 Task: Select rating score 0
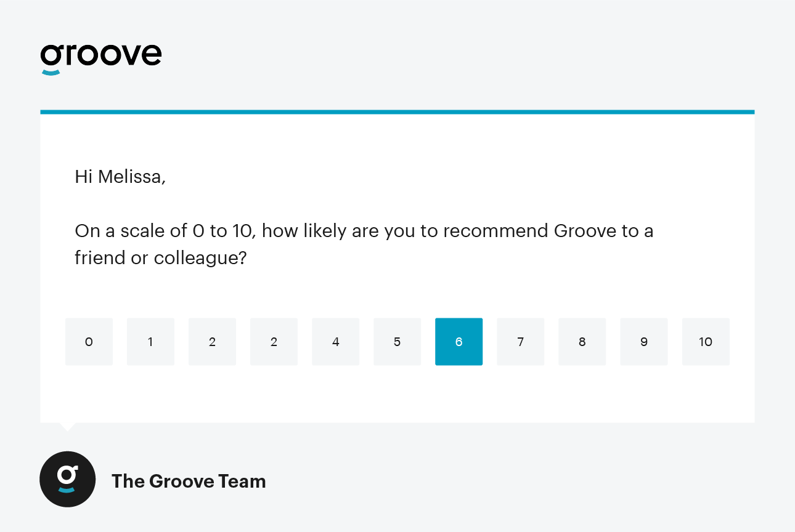coord(89,342)
